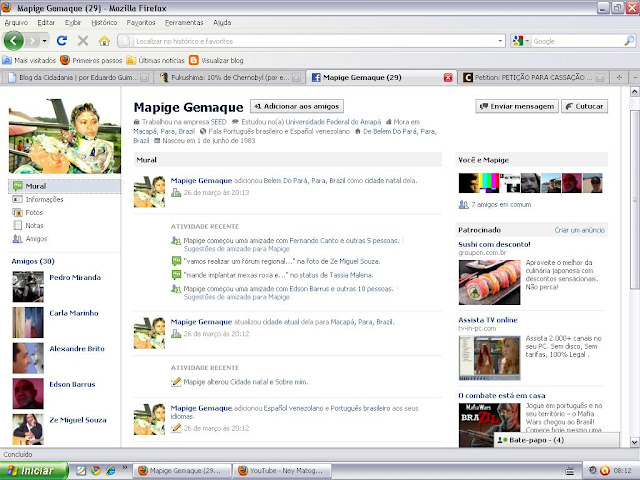Click the stop loading X icon
Image resolution: width=640 pixels, height=480 pixels.
point(83,40)
